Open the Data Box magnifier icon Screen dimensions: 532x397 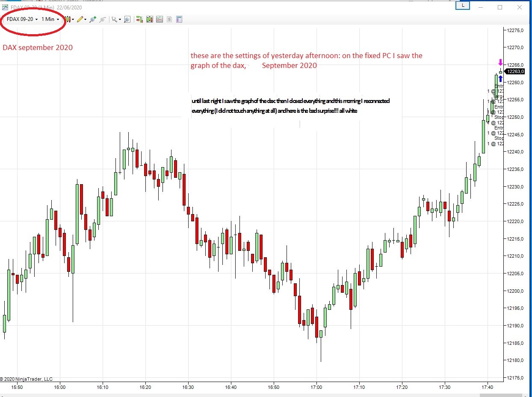click(x=127, y=19)
